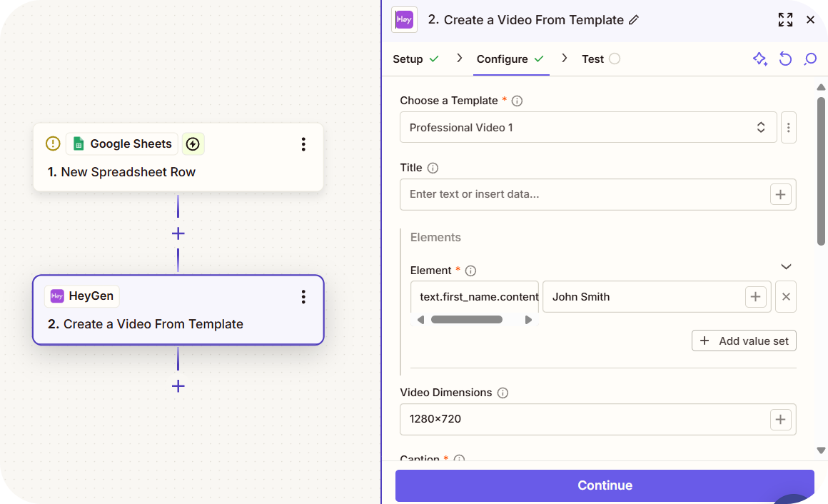The image size is (828, 504).
Task: Click the warning icon on Google Sheets step
Action: coord(53,143)
